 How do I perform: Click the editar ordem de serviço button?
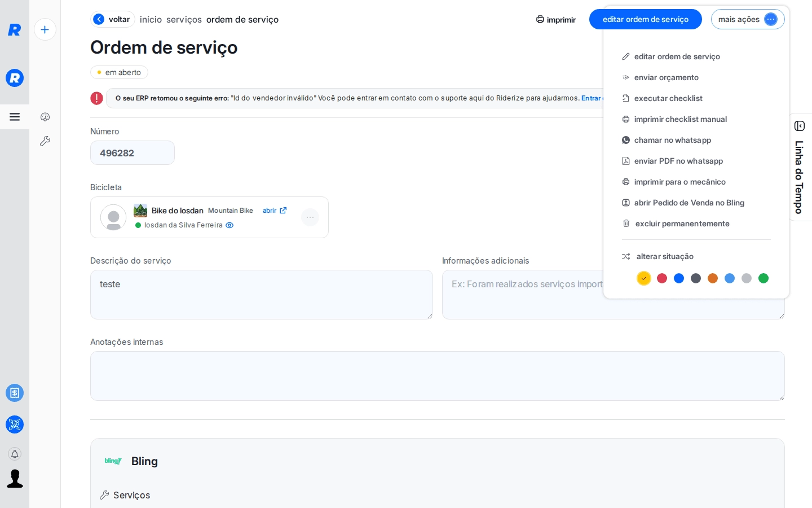coord(646,19)
